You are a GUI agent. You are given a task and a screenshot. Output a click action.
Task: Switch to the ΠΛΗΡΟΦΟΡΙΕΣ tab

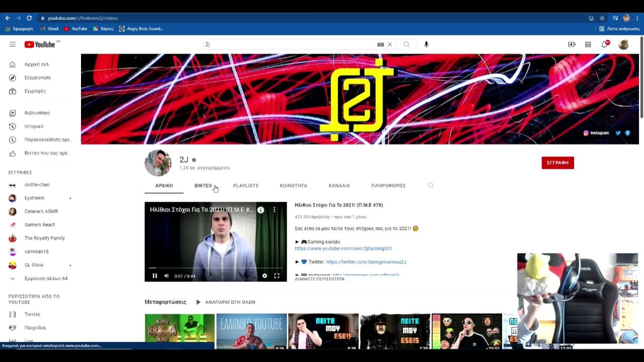tap(388, 186)
